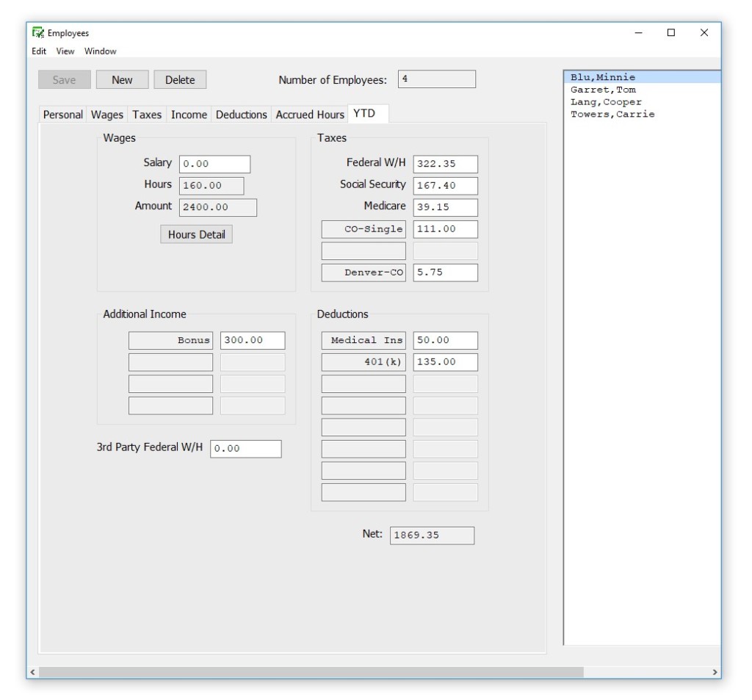The height and width of the screenshot is (700, 752).
Task: Click the Hours Detail button
Action: 197,234
